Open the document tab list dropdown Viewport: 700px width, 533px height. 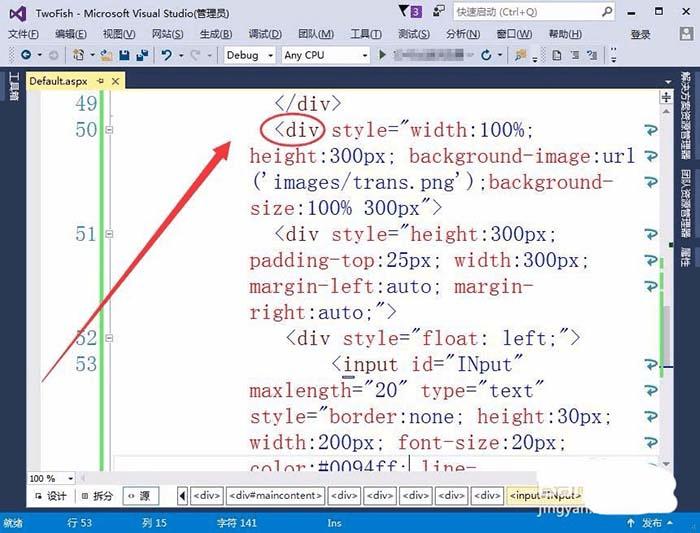tap(668, 82)
